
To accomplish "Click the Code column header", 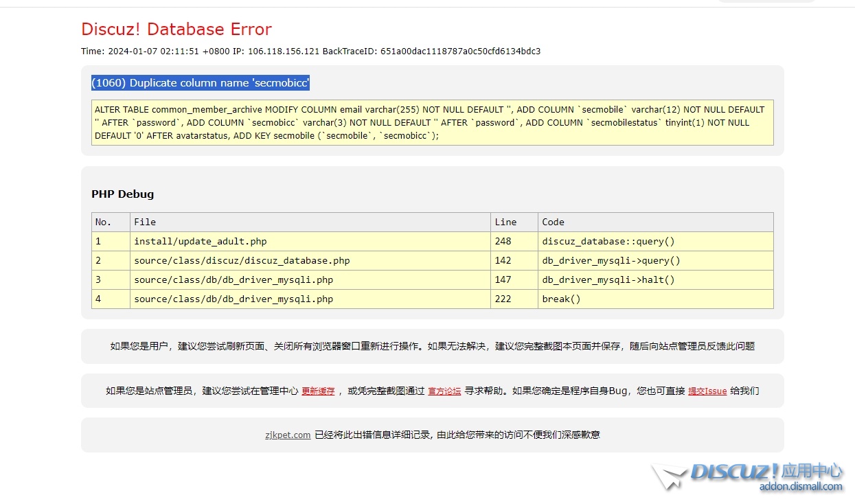I will [x=553, y=222].
